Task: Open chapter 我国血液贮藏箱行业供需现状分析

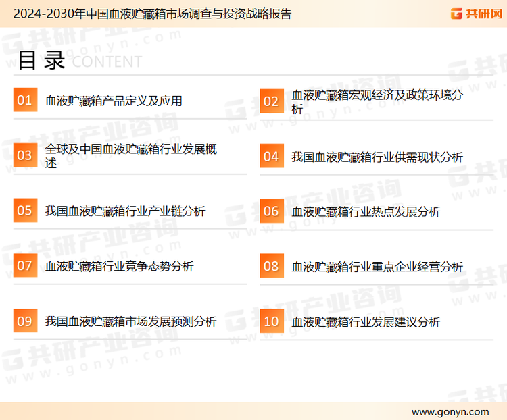Action: coord(377,157)
